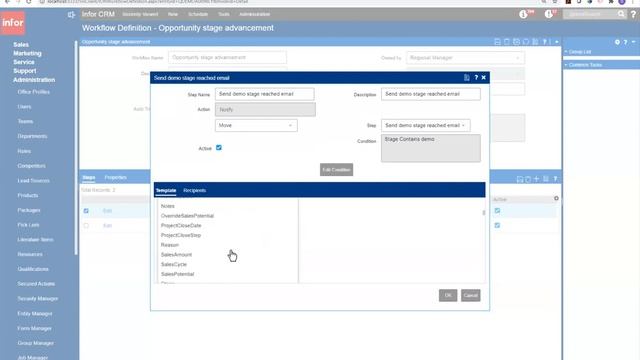Collapse the Group List section
Image resolution: width=640 pixels, height=360 pixels.
click(x=578, y=52)
